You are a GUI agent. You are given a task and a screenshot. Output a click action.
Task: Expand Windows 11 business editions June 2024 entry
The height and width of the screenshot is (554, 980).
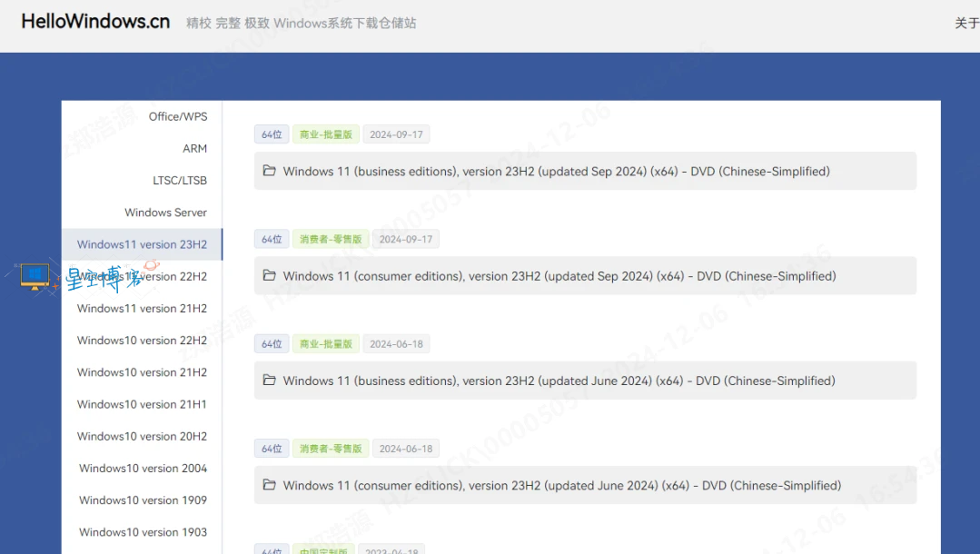(585, 381)
